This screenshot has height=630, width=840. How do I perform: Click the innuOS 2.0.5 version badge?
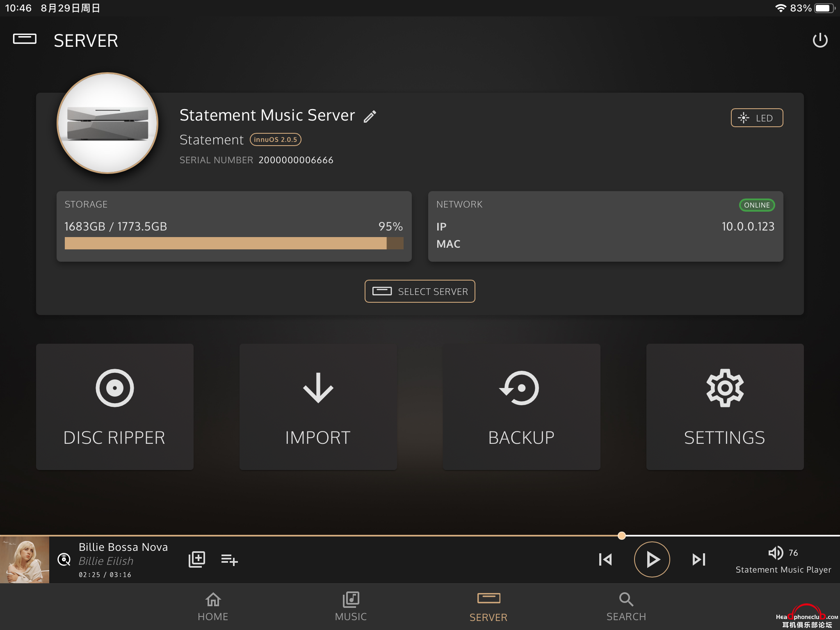[x=276, y=139]
